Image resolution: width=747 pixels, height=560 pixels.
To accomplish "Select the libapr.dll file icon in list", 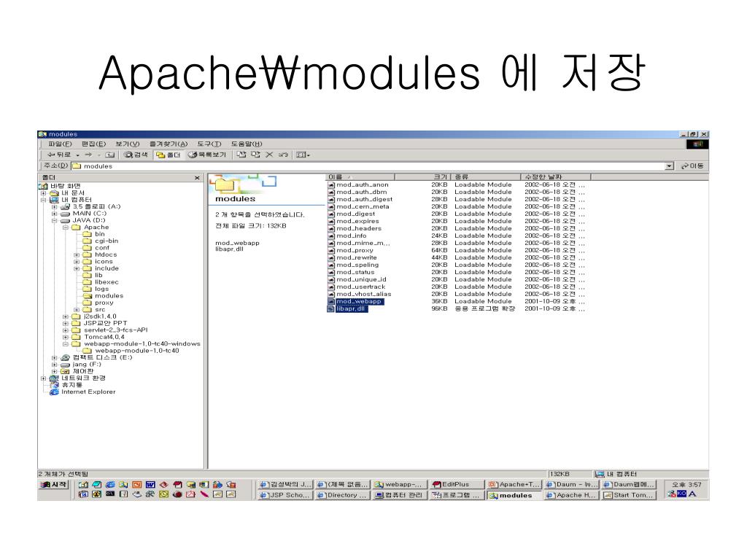I will [x=331, y=308].
